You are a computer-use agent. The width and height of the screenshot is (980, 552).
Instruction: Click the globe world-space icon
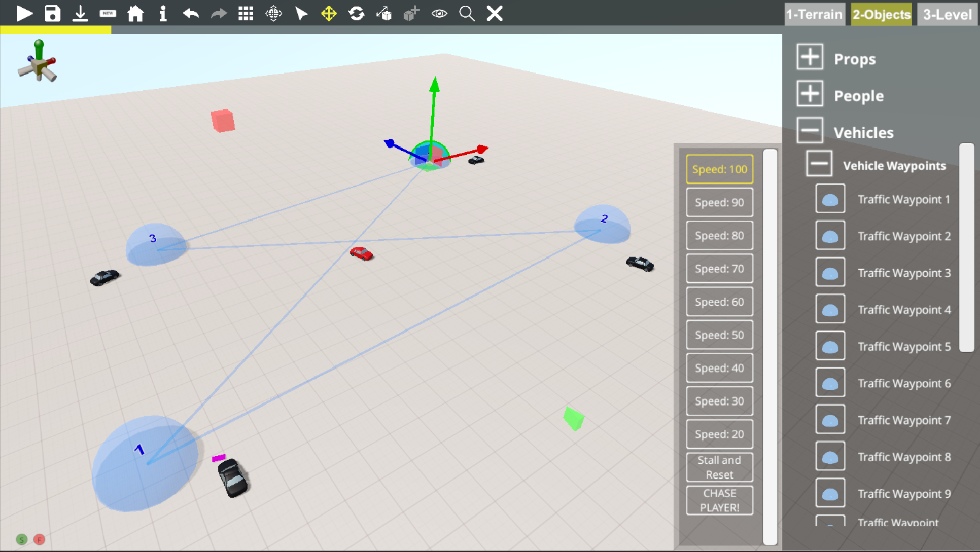coord(274,13)
